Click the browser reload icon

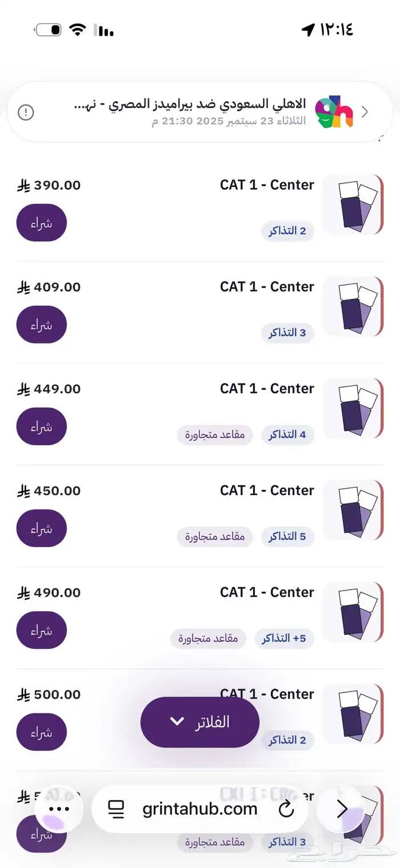click(286, 809)
